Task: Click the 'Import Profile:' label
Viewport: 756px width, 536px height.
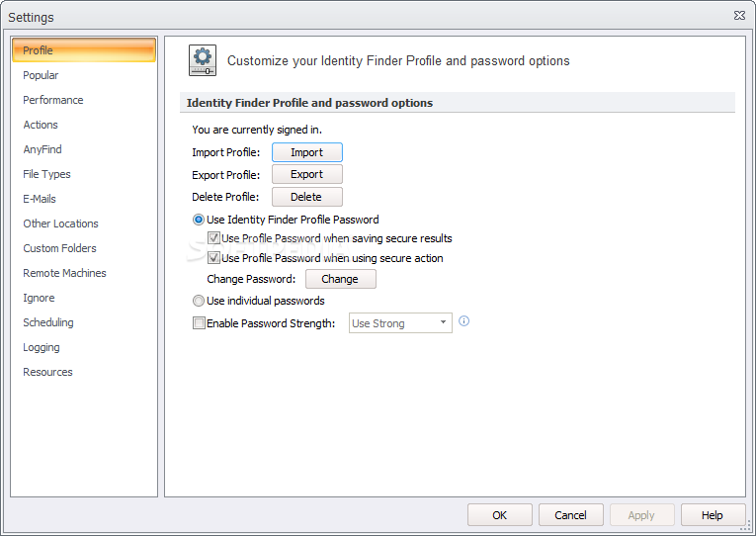Action: (225, 152)
